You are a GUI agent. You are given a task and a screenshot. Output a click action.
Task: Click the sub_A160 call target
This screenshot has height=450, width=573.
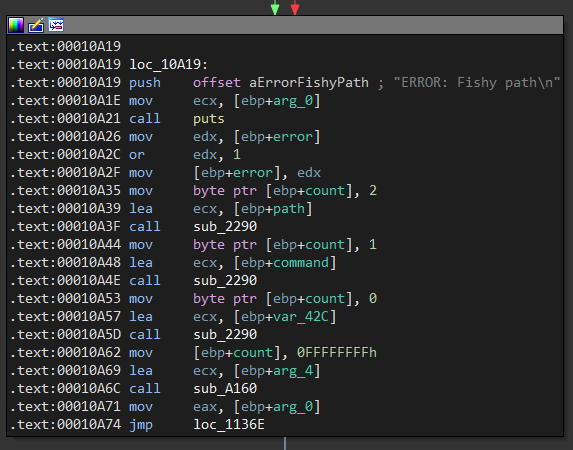(x=225, y=388)
